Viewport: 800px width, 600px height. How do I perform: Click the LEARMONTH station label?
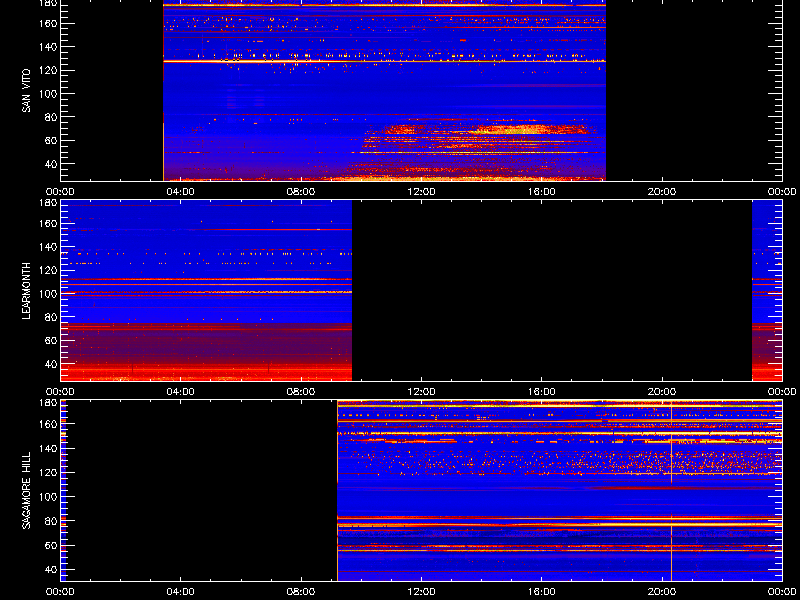26,291
